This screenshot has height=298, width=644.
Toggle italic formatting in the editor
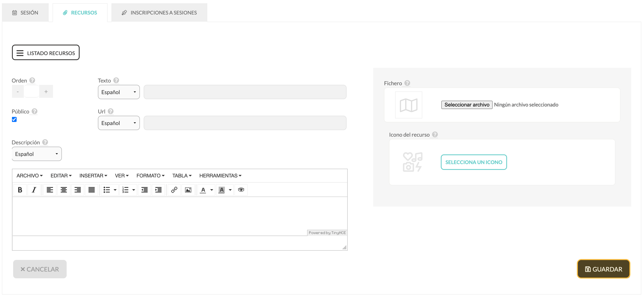coord(34,190)
